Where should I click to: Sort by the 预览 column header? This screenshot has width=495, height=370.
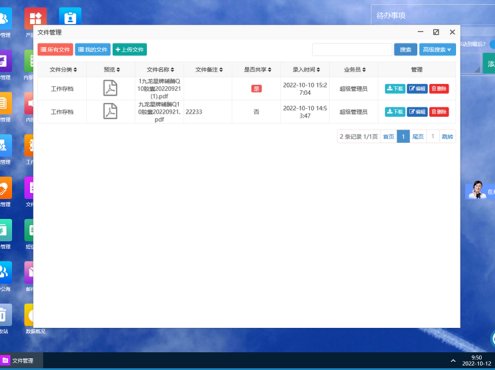click(x=112, y=69)
